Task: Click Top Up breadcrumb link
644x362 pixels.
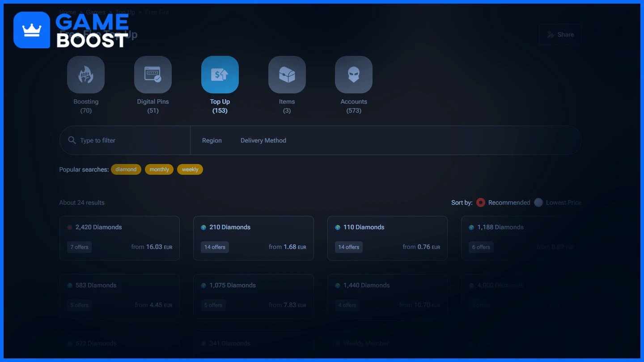Action: [125, 12]
